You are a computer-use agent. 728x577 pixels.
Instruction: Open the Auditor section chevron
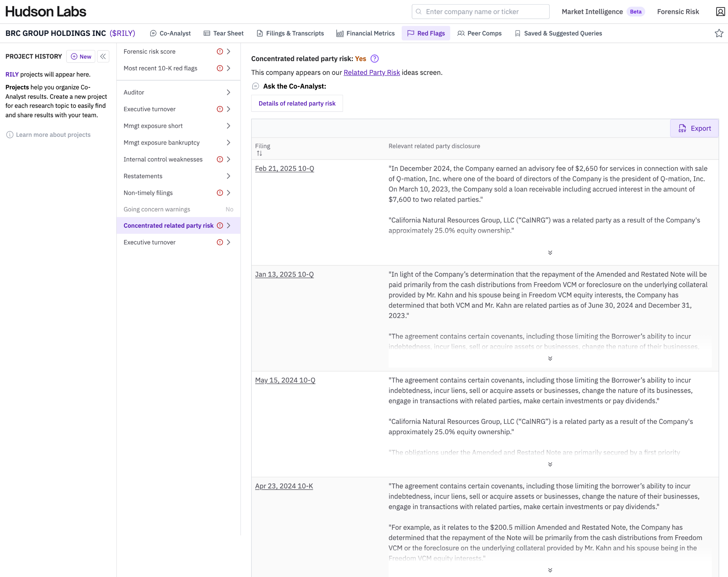point(229,92)
